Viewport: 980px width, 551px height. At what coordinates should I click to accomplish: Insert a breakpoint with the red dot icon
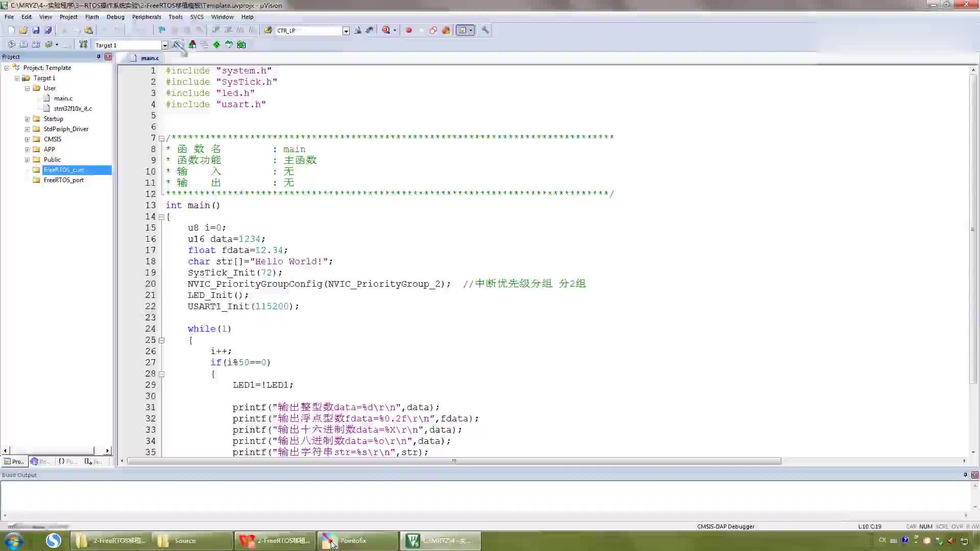click(x=409, y=30)
